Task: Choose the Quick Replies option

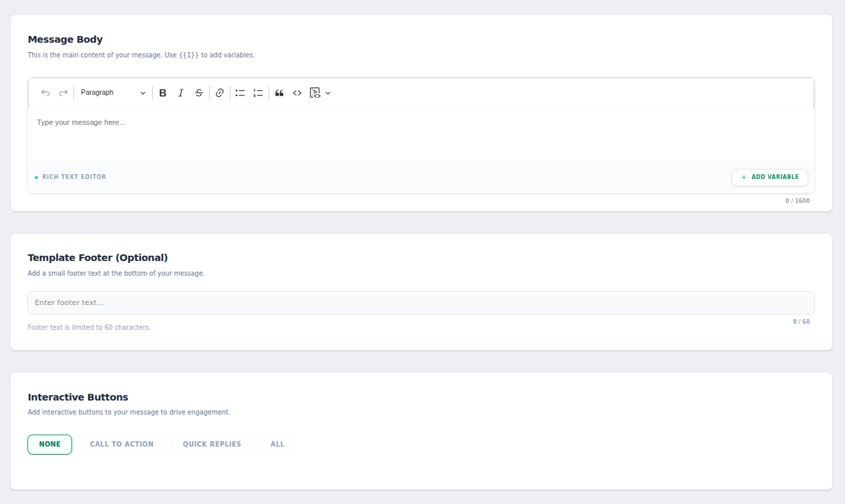Action: 212,445
